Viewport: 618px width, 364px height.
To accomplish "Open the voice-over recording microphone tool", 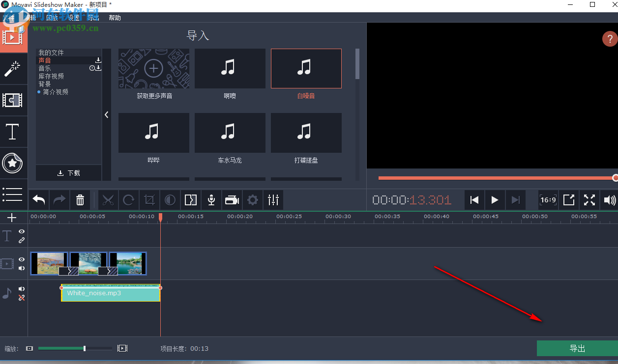I will 211,200.
